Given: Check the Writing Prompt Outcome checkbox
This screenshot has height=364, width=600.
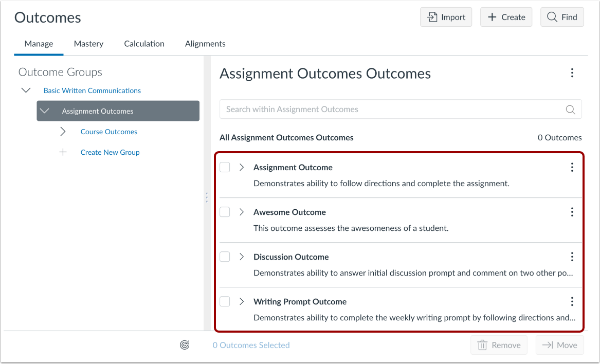Looking at the screenshot, I should [225, 301].
